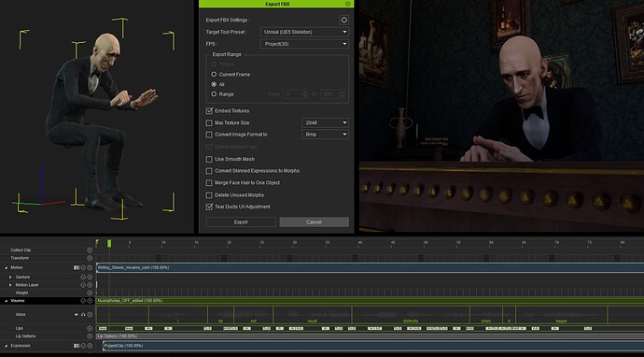Select the Writing_Slower_mixamo_com motion clip
This screenshot has height=357, width=644.
point(370,267)
